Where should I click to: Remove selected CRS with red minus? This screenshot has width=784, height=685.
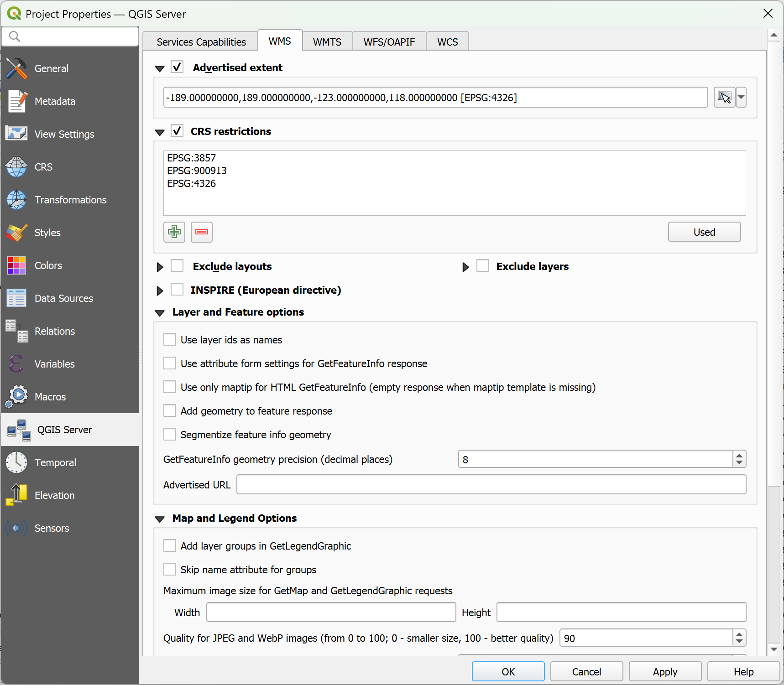[x=202, y=232]
